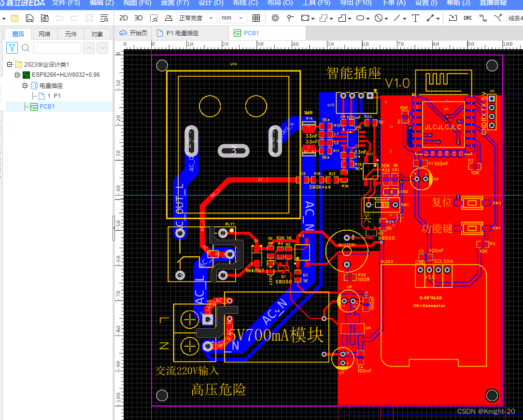
Task: Select the via placement tool
Action: 275,18
